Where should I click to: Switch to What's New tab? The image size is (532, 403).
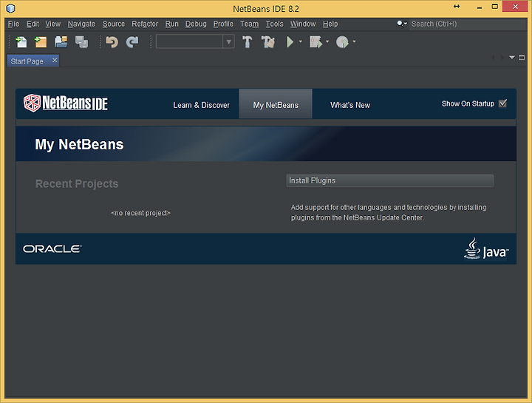click(350, 105)
